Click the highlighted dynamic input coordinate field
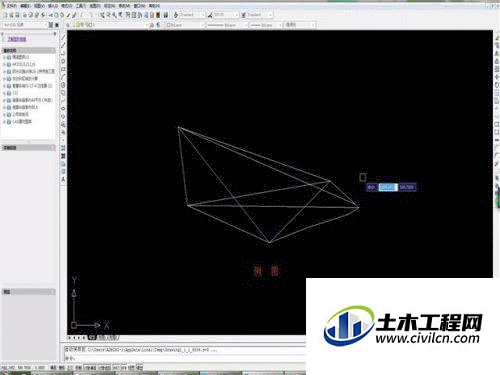 pos(388,187)
